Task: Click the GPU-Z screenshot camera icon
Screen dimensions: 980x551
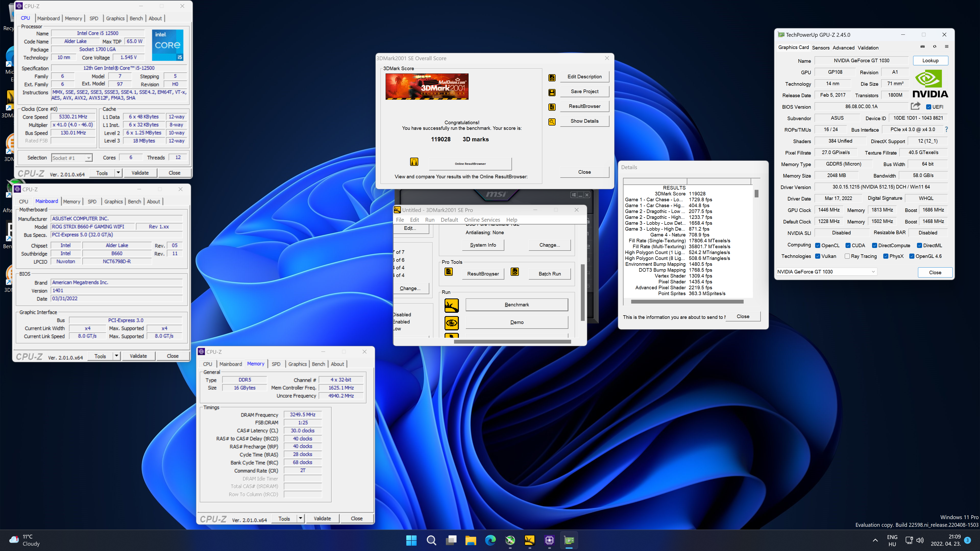Action: tap(922, 46)
